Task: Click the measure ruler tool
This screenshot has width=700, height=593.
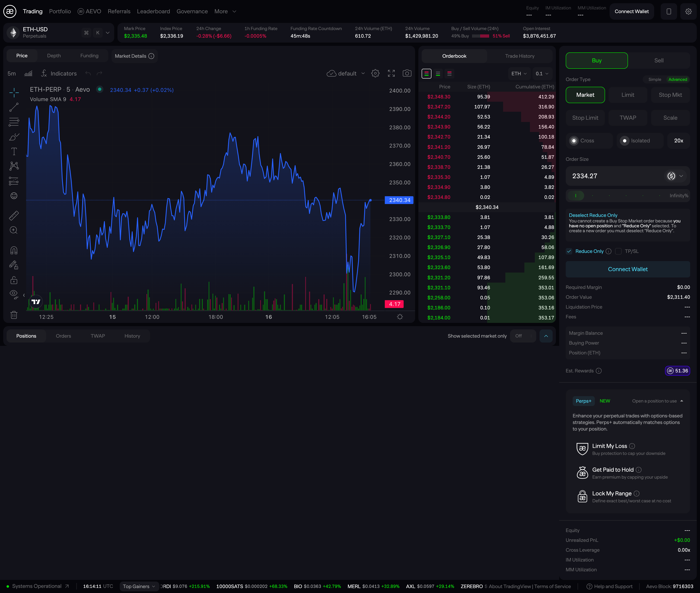Action: [14, 215]
